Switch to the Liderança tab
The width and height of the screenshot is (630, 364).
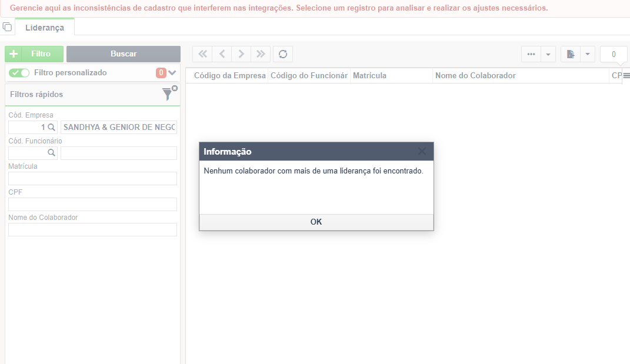45,27
